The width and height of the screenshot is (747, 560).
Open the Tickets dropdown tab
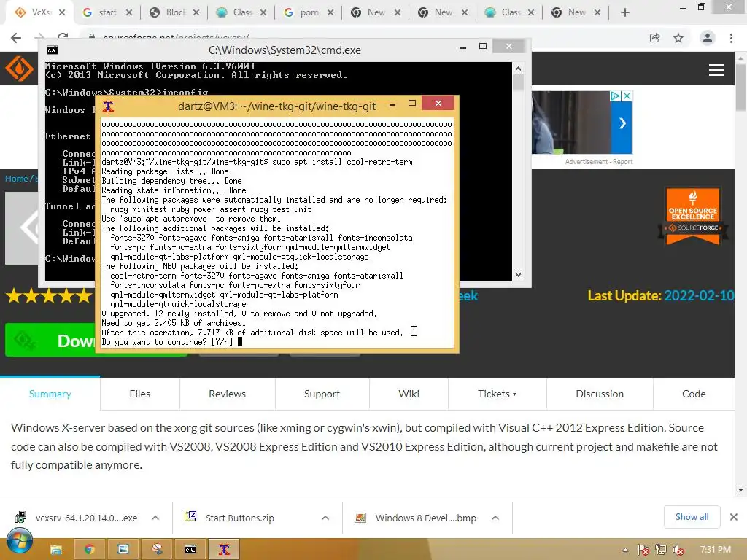498,394
